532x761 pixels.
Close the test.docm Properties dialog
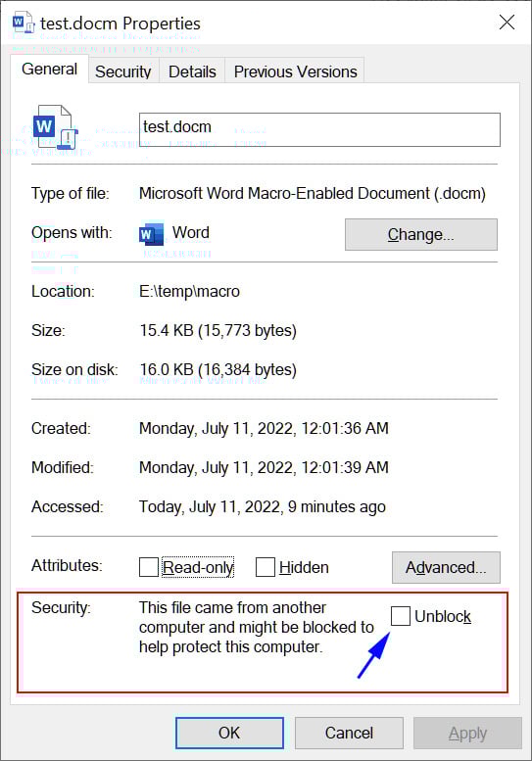click(x=507, y=23)
